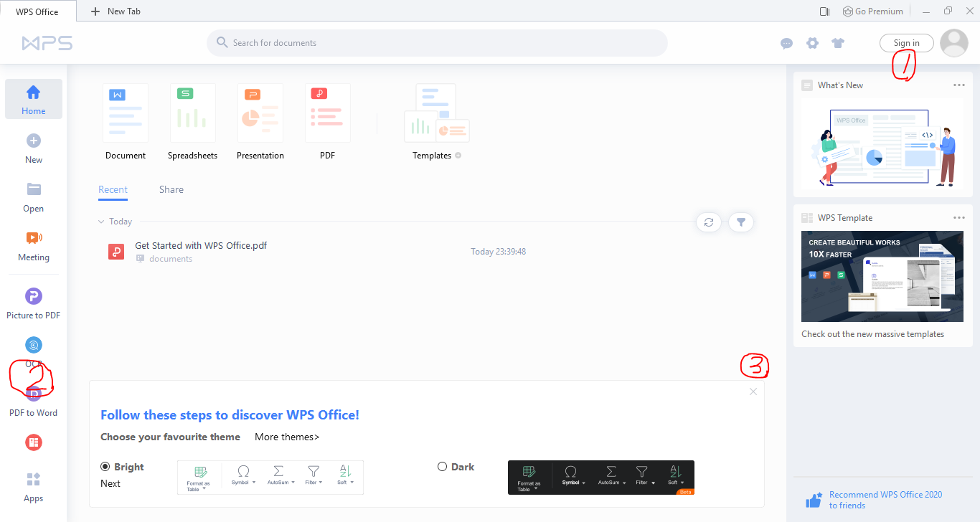Create a new Document
Image resolution: width=980 pixels, height=522 pixels.
126,122
